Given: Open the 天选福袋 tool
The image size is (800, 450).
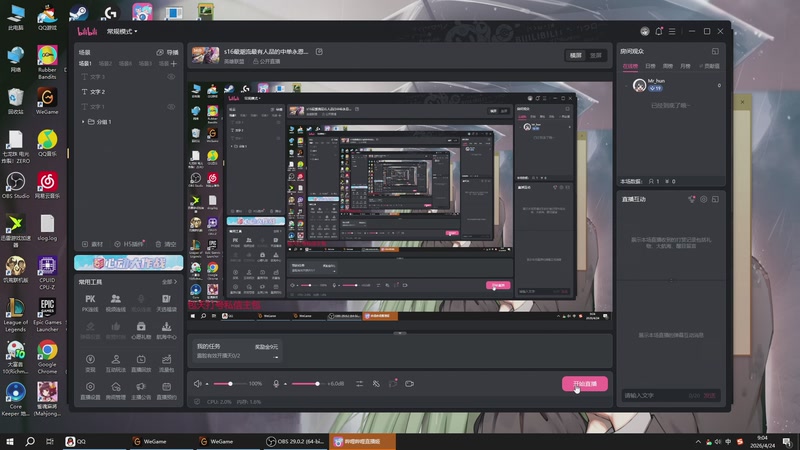Looking at the screenshot, I should [166, 303].
